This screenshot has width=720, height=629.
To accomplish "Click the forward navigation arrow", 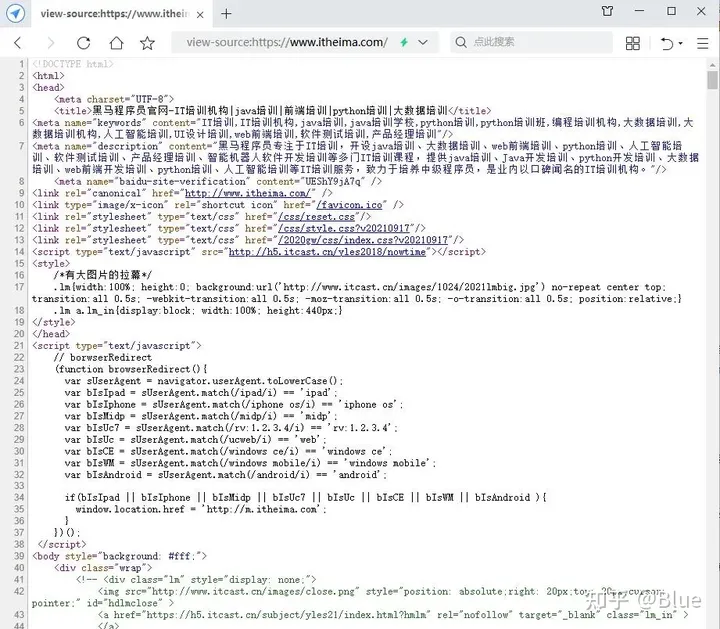I will [x=50, y=43].
